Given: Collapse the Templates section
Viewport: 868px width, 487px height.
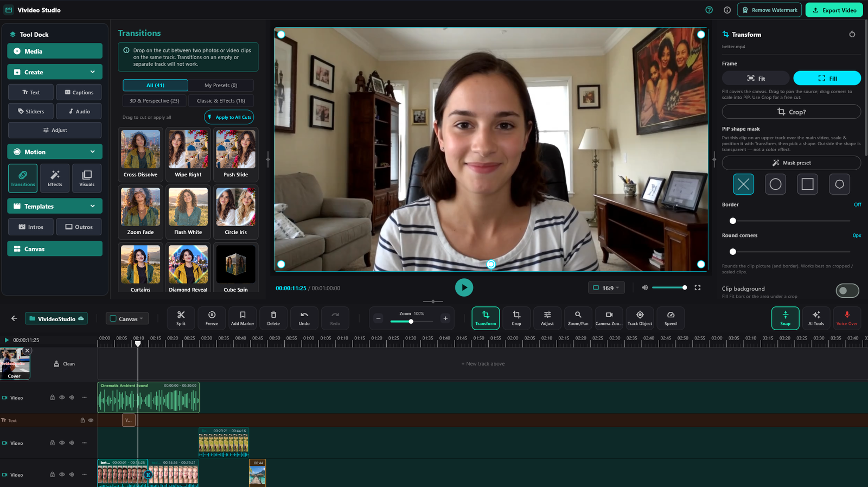Looking at the screenshot, I should (93, 207).
